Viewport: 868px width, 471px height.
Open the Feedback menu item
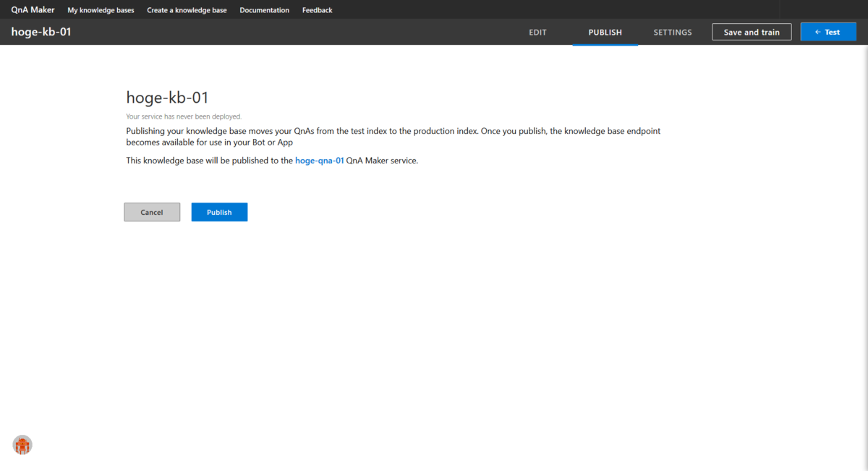click(318, 10)
